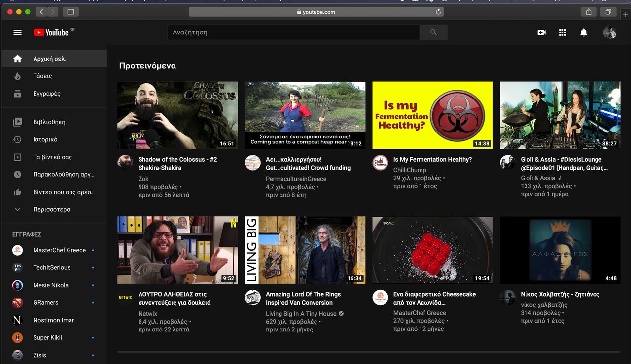Open Βιβλιοθήκη library
The width and height of the screenshot is (631, 364).
coord(54,122)
